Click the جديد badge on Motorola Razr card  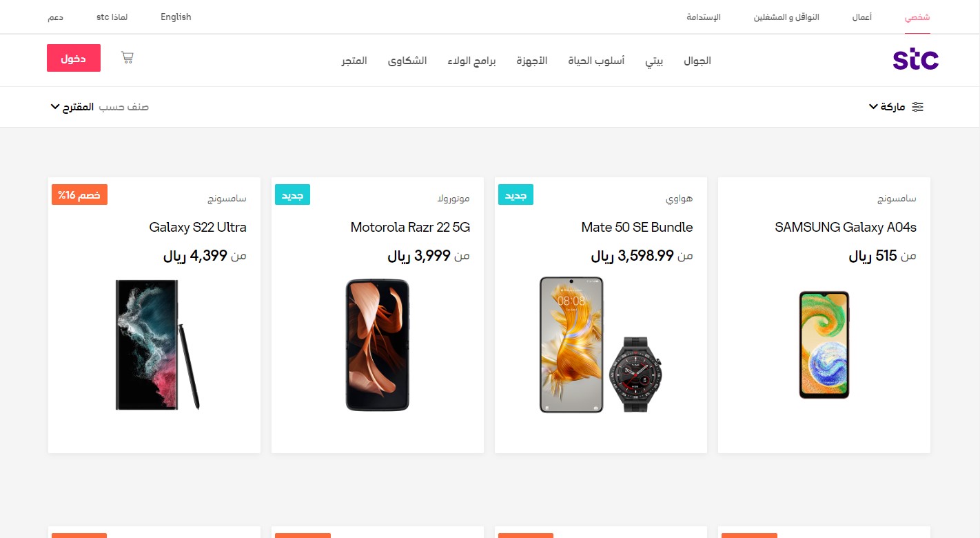click(x=292, y=195)
